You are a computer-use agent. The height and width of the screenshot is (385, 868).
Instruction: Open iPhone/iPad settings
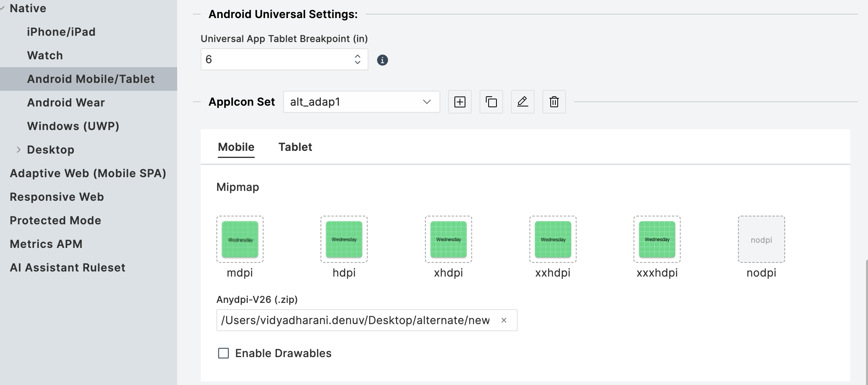pyautogui.click(x=61, y=32)
